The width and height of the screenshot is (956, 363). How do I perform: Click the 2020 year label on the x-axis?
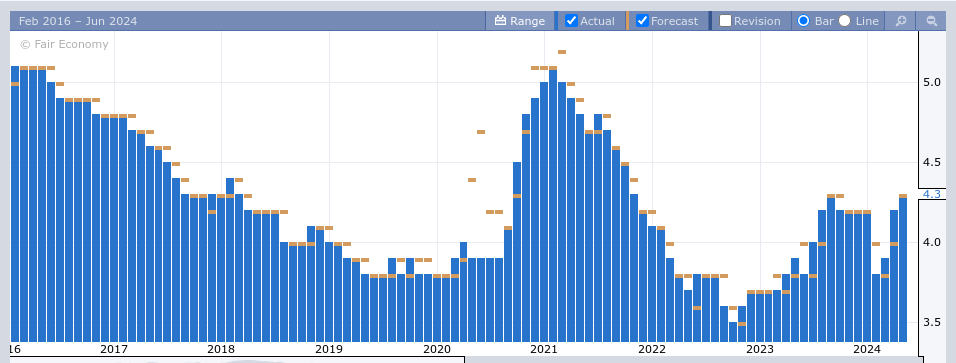[x=437, y=349]
